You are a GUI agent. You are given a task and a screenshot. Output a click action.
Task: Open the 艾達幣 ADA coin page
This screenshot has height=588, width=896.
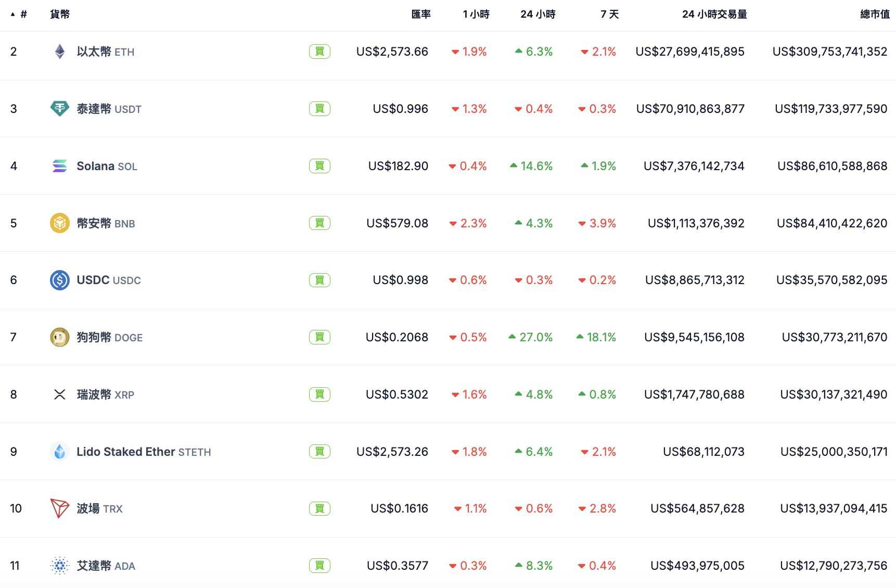106,566
